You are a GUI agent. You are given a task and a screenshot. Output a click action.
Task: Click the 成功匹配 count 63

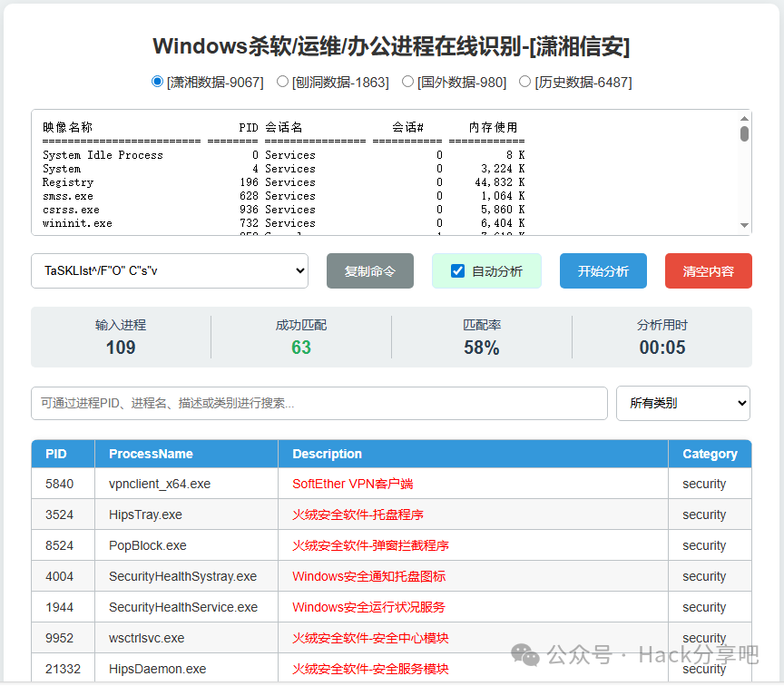click(x=301, y=348)
